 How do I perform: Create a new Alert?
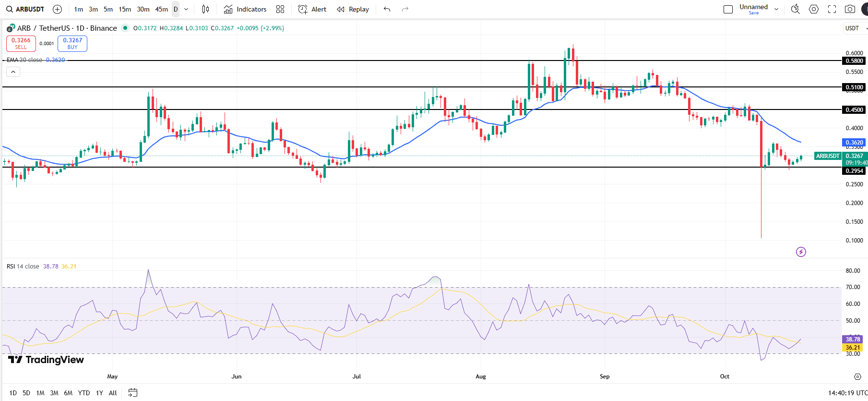312,9
